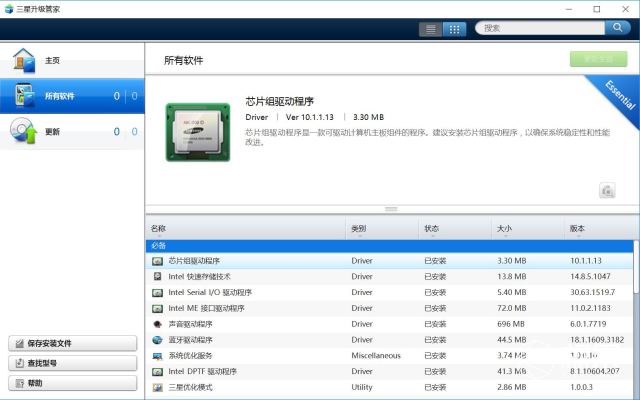Click the search magnifier button
This screenshot has width=640, height=400.
coord(618,28)
